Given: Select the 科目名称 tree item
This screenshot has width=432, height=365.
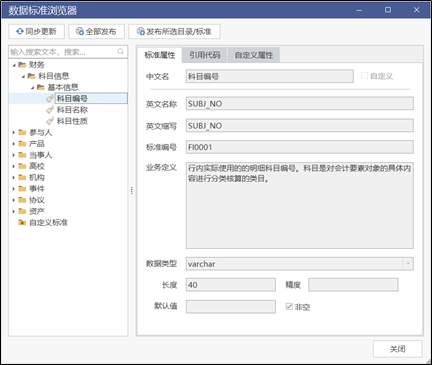Looking at the screenshot, I should [72, 110].
